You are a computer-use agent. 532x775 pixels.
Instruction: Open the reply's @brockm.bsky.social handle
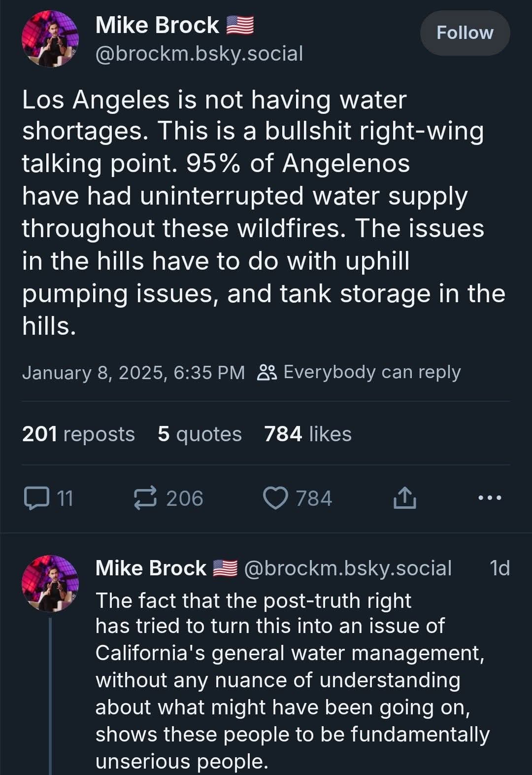[x=347, y=568]
